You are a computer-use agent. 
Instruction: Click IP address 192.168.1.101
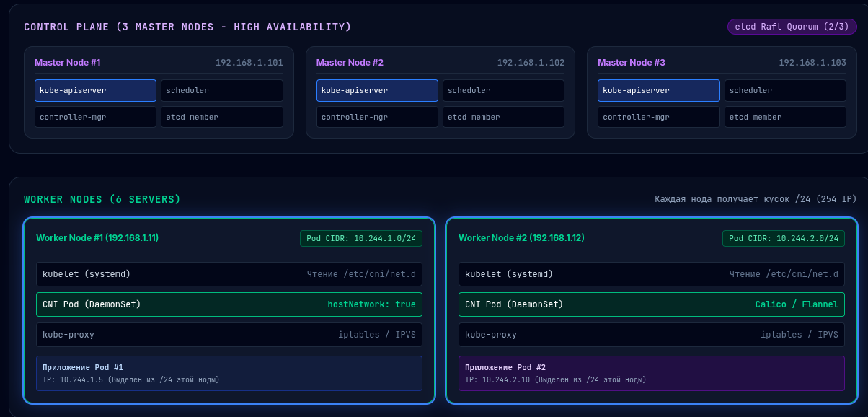click(x=249, y=63)
